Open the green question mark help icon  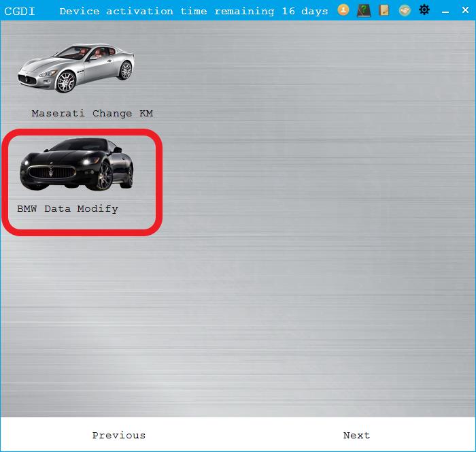[x=363, y=10]
